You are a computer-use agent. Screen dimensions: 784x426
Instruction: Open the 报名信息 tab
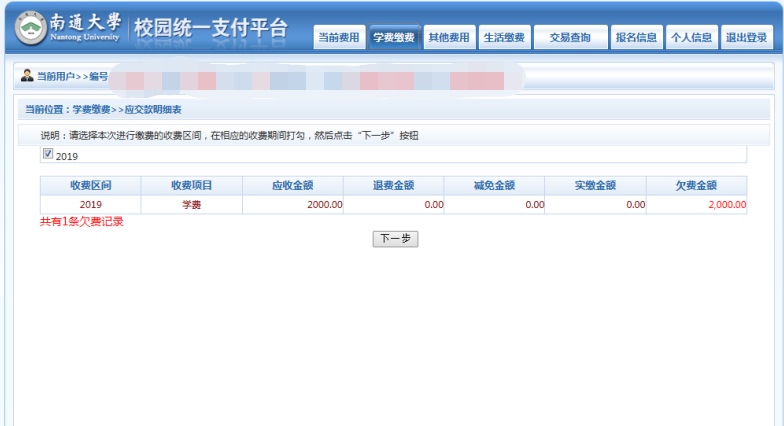(x=636, y=38)
